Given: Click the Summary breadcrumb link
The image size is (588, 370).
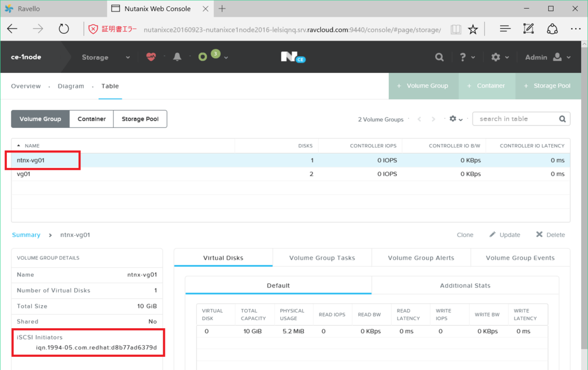Looking at the screenshot, I should (x=26, y=235).
